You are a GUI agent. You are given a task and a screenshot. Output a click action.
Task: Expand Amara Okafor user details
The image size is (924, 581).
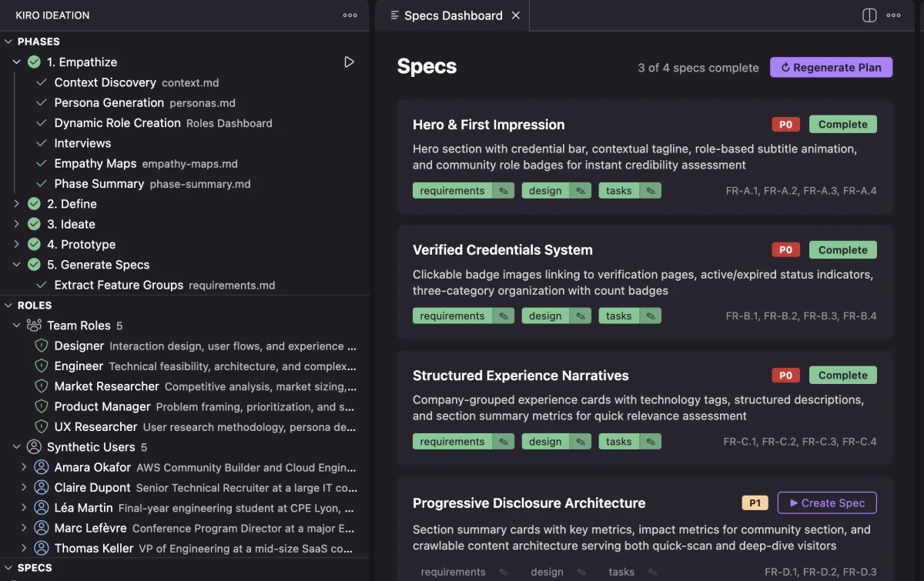click(x=24, y=467)
